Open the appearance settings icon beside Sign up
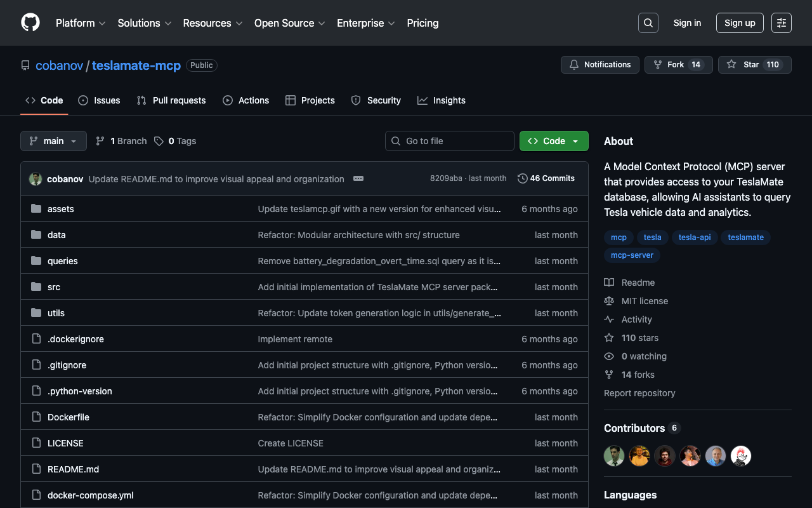This screenshot has width=812, height=508. pyautogui.click(x=782, y=23)
